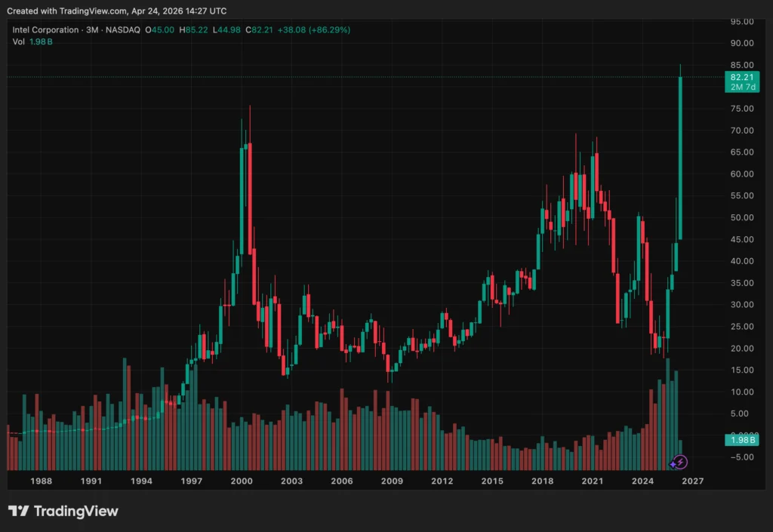Click the 2000 year label on time axis
The width and height of the screenshot is (773, 532).
pyautogui.click(x=242, y=481)
